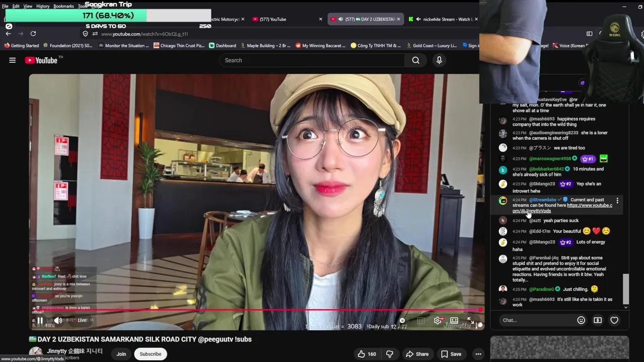Click the red video progress bar

click(x=256, y=310)
